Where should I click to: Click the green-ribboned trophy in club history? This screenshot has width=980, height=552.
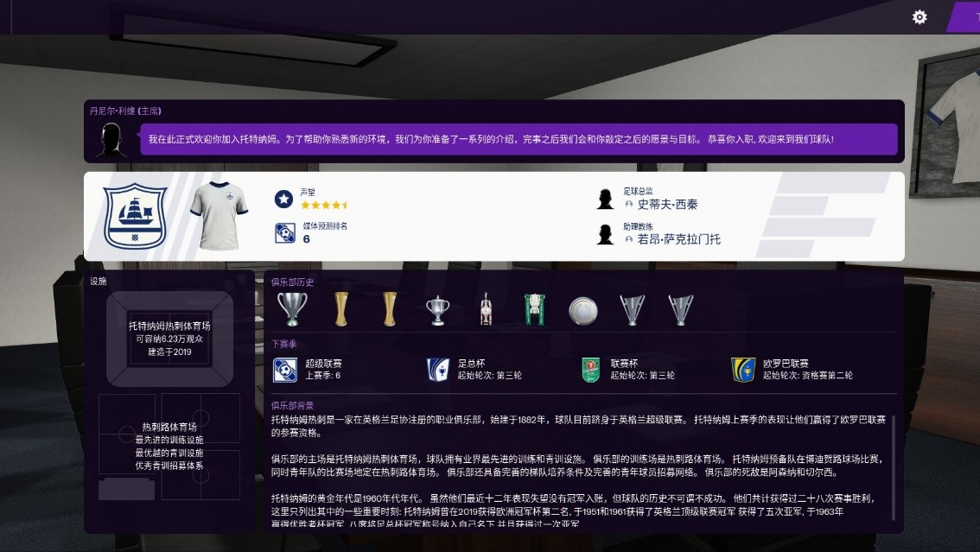[535, 309]
